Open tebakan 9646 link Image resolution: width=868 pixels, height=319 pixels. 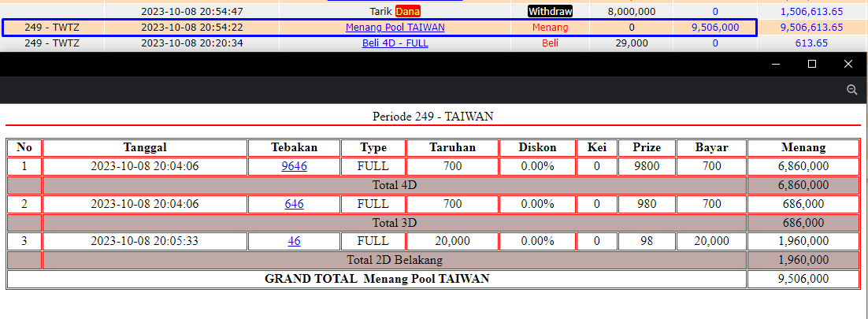tap(294, 166)
